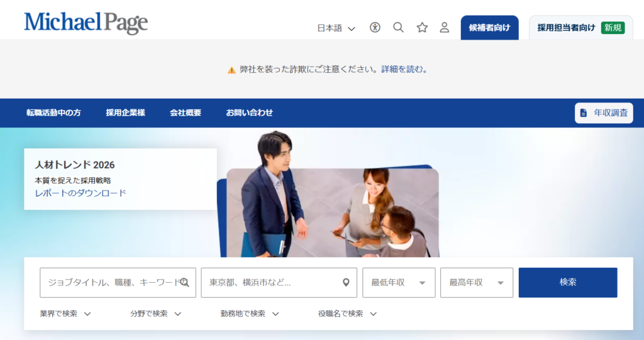Image resolution: width=644 pixels, height=340 pixels.
Task: Expand 勤務地で検索 options
Action: pyautogui.click(x=250, y=314)
